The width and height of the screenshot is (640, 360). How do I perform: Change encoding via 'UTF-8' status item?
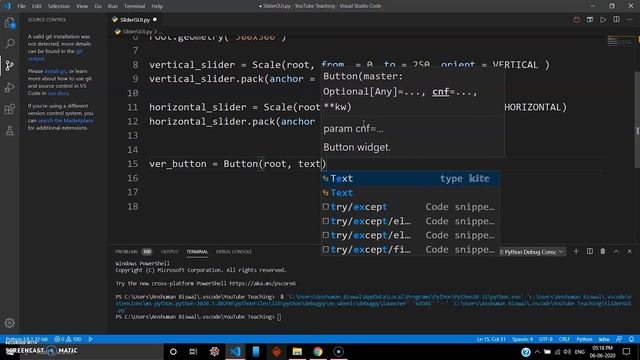546,339
